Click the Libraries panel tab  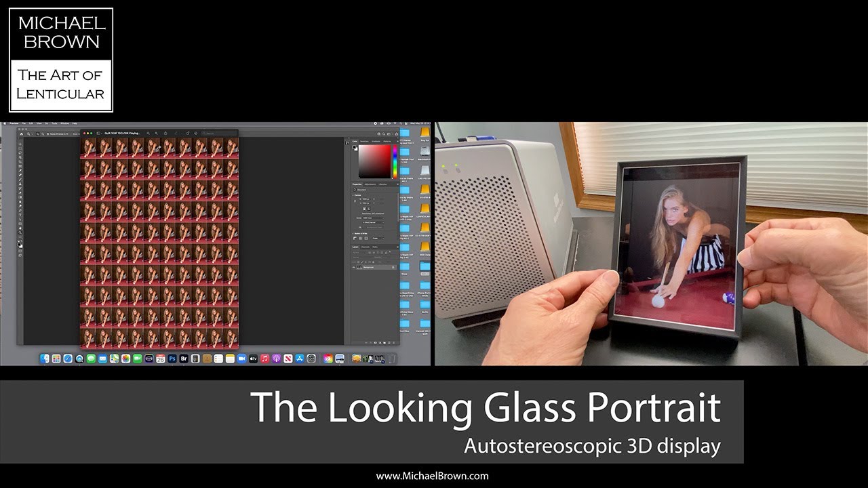point(381,184)
